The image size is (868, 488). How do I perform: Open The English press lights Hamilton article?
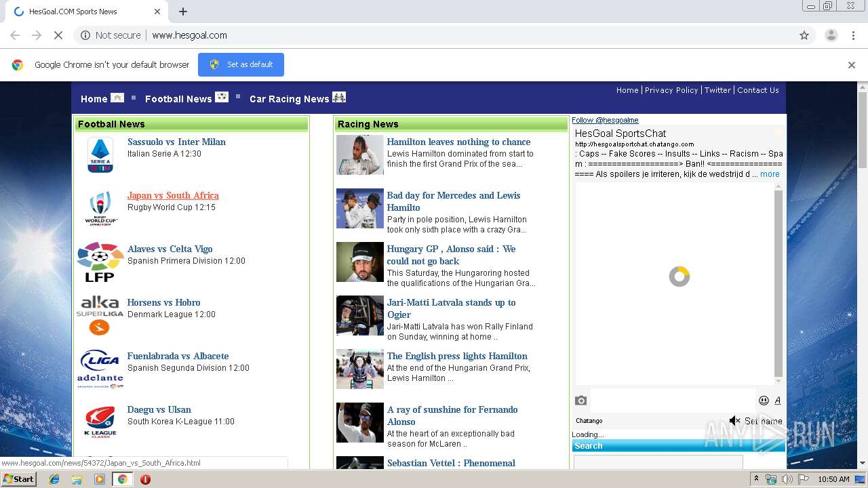coord(457,356)
